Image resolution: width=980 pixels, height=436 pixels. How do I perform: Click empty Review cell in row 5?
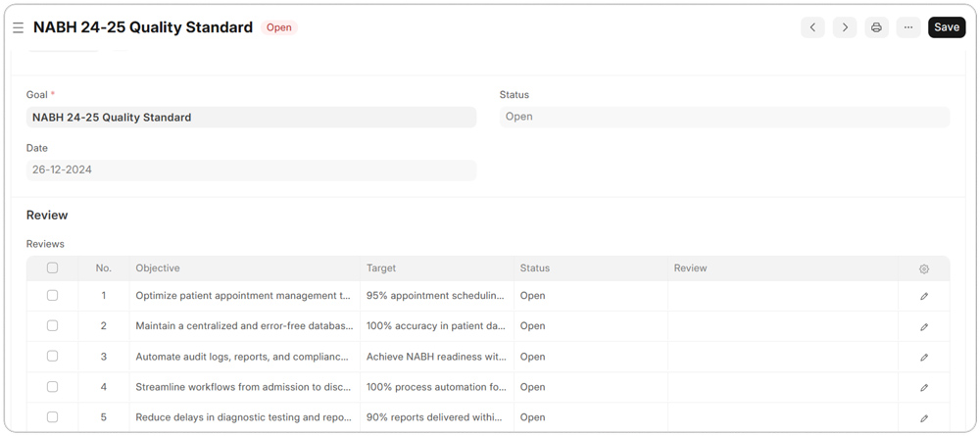(x=783, y=417)
